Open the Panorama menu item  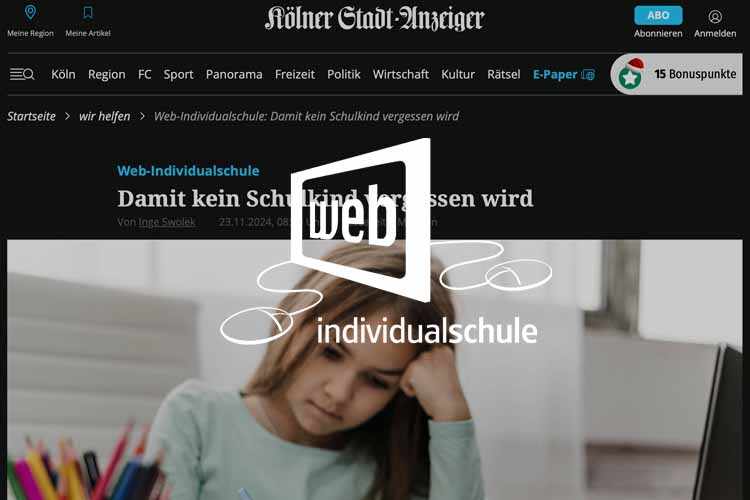coord(234,74)
